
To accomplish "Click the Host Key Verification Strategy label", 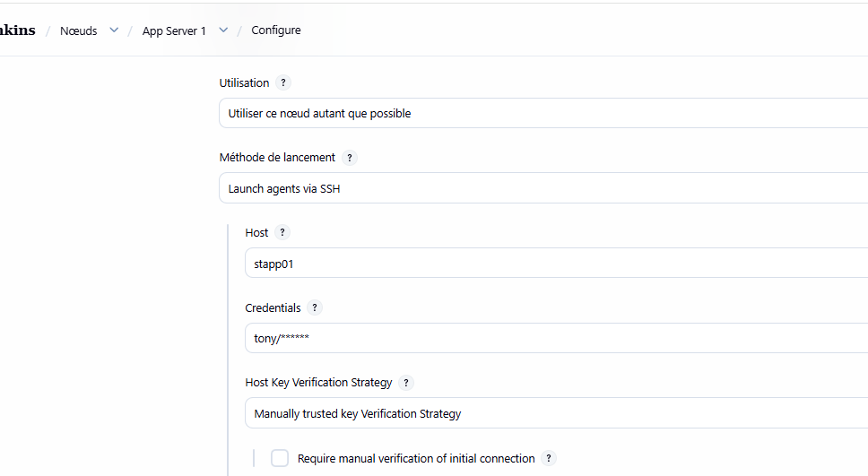I will click(318, 383).
